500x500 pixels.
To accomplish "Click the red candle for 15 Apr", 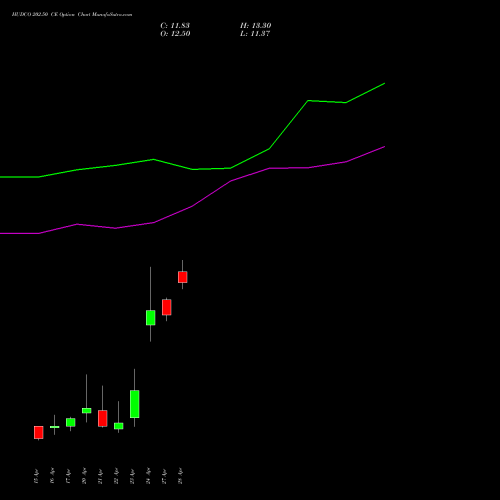I will click(39, 432).
